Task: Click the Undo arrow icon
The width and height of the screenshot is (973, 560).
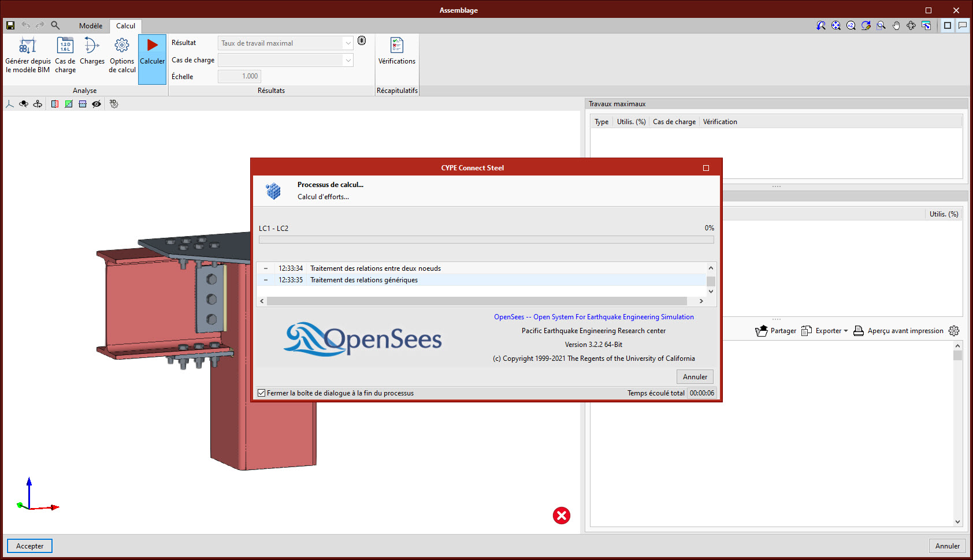Action: (x=26, y=25)
